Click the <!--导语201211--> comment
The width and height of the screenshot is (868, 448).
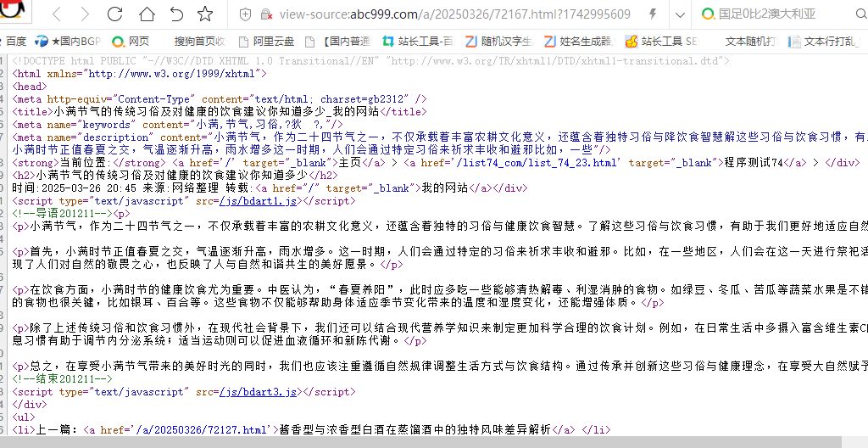pyautogui.click(x=63, y=214)
